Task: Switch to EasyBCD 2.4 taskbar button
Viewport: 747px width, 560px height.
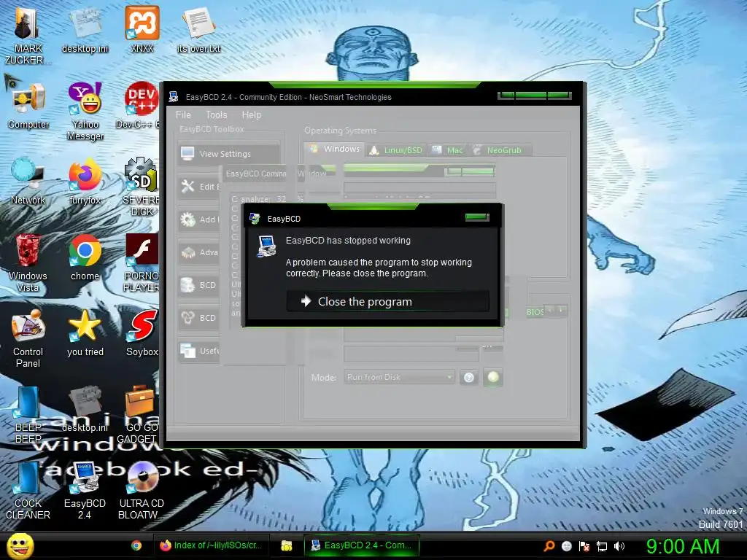Action: tap(361, 545)
